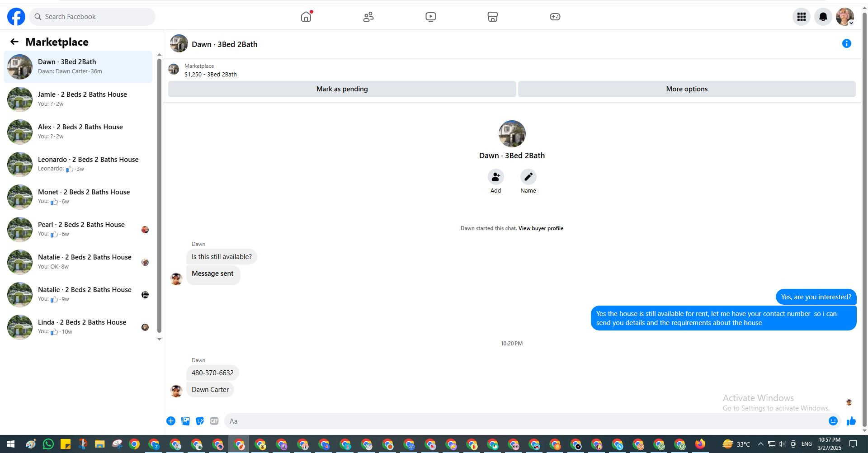Choose a sticker icon

pos(200,421)
